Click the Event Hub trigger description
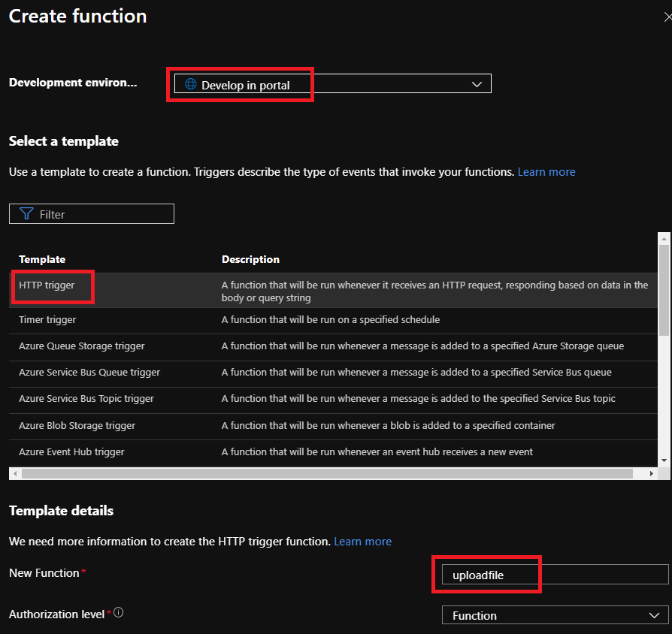 377,452
